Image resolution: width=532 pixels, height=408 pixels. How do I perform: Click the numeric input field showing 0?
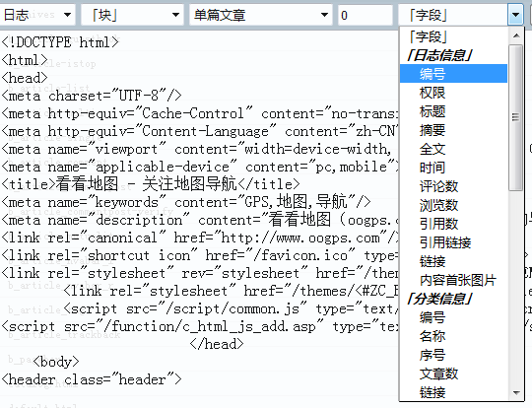coord(366,15)
